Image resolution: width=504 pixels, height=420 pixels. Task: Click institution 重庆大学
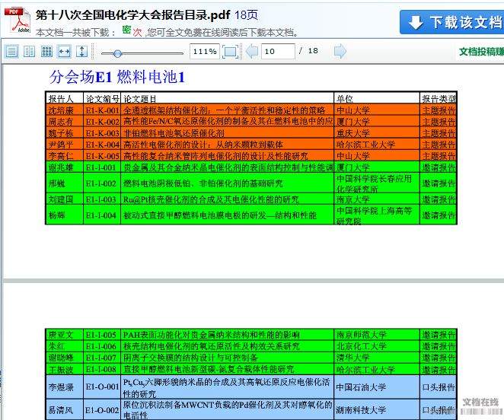pyautogui.click(x=353, y=133)
